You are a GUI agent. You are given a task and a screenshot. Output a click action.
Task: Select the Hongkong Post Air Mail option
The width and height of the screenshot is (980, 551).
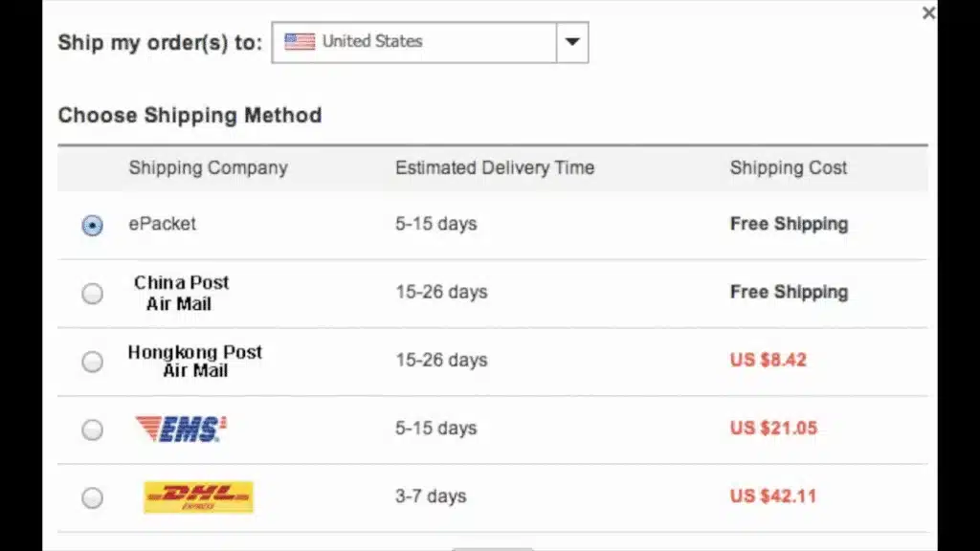92,362
